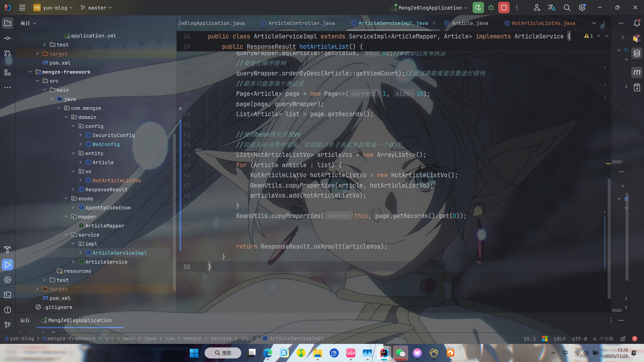This screenshot has height=362, width=644.
Task: Switch to ArticleController.java tab
Action: pyautogui.click(x=301, y=23)
